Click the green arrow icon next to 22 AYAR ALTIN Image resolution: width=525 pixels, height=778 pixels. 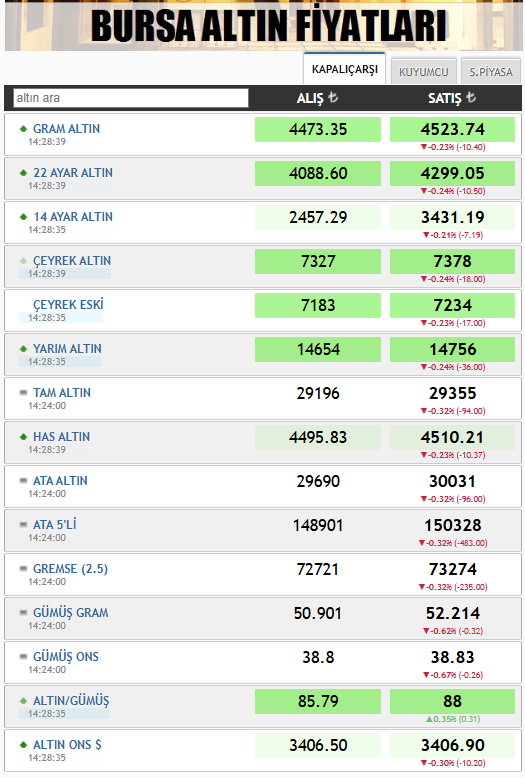click(x=23, y=173)
